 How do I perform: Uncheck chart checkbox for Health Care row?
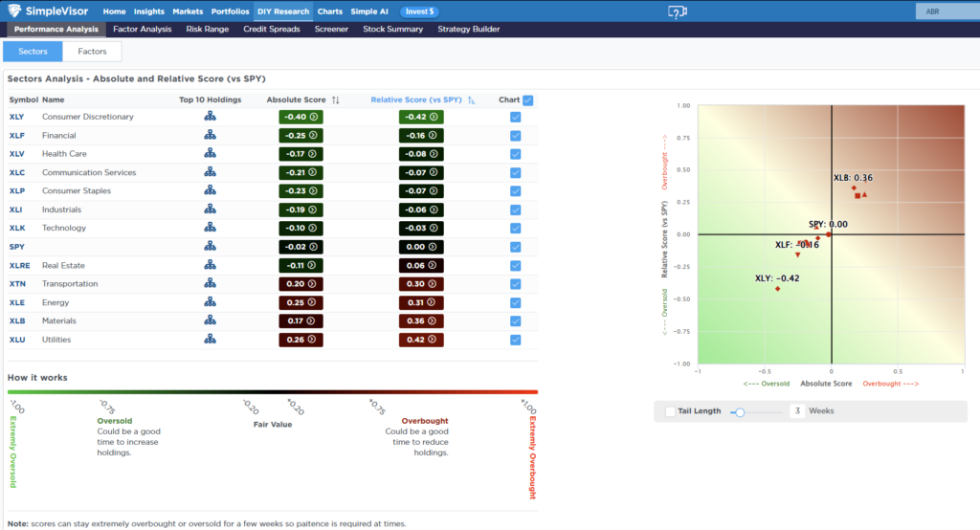(x=516, y=154)
